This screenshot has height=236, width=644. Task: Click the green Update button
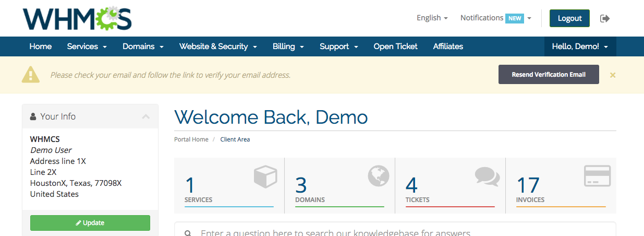click(x=90, y=223)
